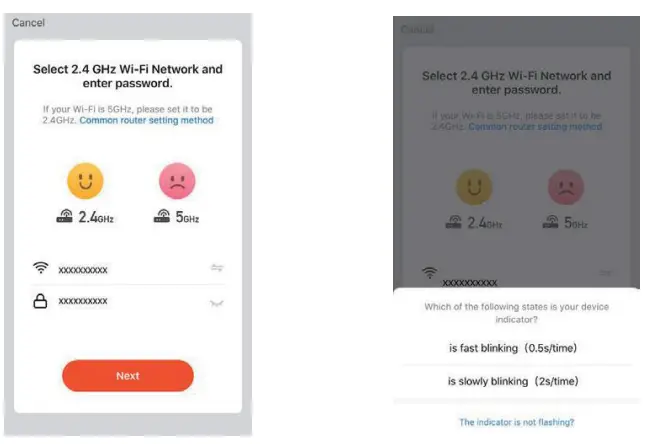
Task: Tap the password lock icon
Action: point(41,301)
